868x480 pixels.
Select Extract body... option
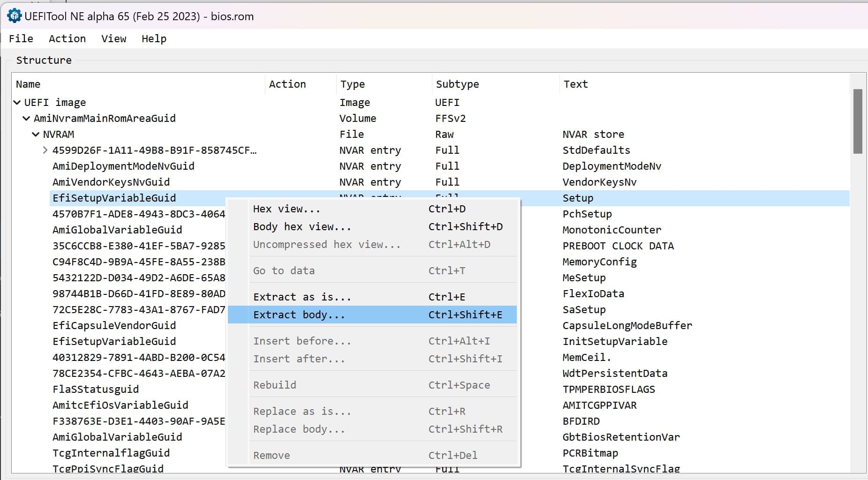[372, 315]
